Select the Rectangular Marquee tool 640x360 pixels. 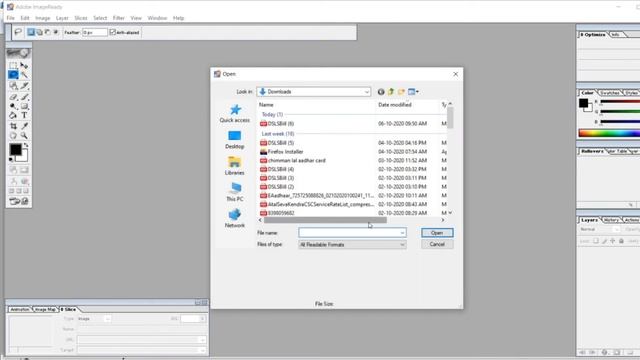coord(13,65)
